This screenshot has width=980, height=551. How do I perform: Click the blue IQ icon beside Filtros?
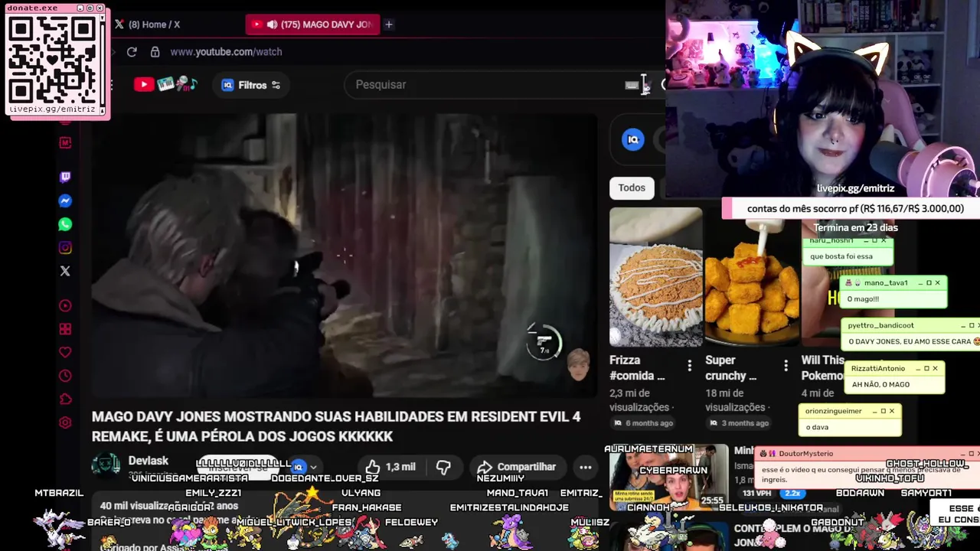pyautogui.click(x=227, y=85)
